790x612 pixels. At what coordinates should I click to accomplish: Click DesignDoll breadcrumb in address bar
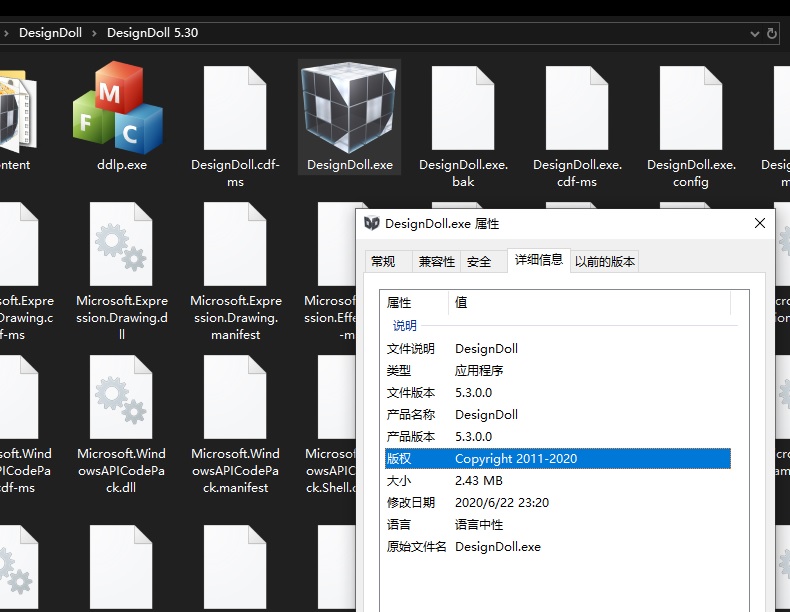click(50, 33)
